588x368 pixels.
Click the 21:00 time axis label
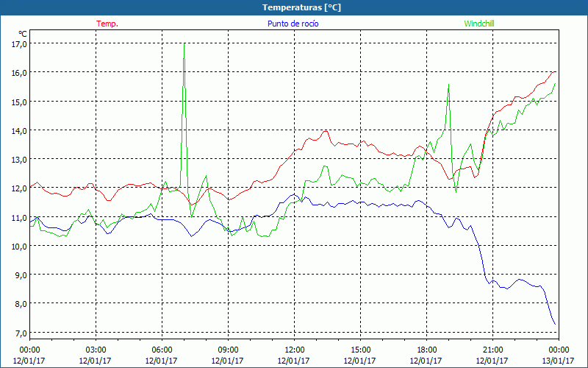[x=492, y=350]
